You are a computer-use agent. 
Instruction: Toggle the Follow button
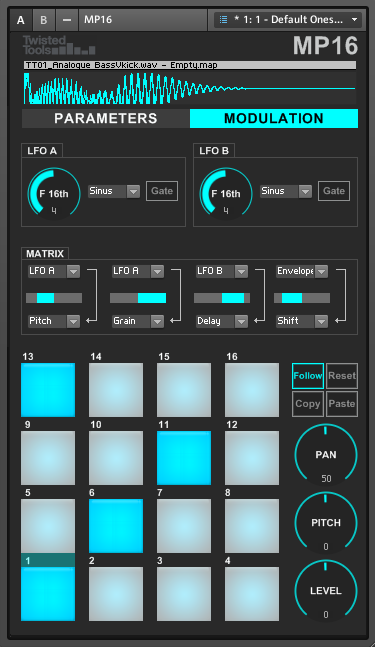tap(308, 376)
